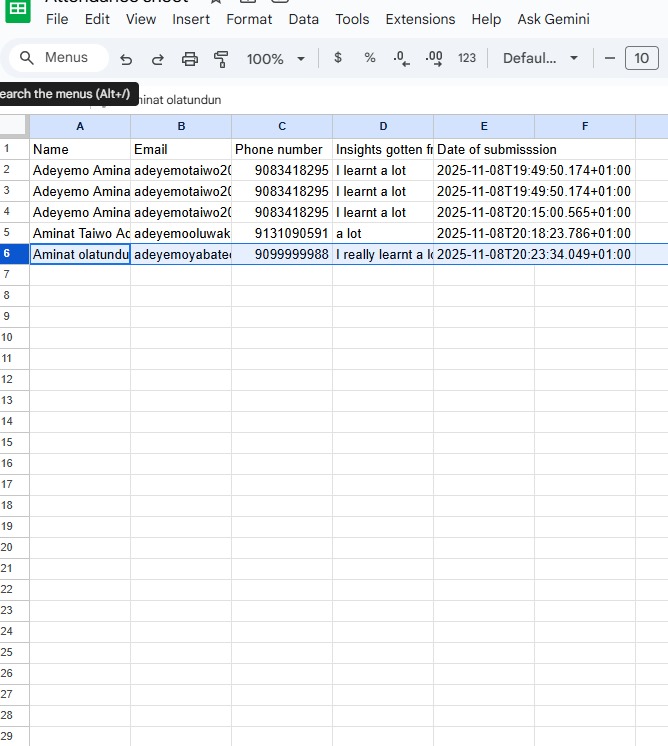668x746 pixels.
Task: Click the Ask Gemini button
Action: 553,19
